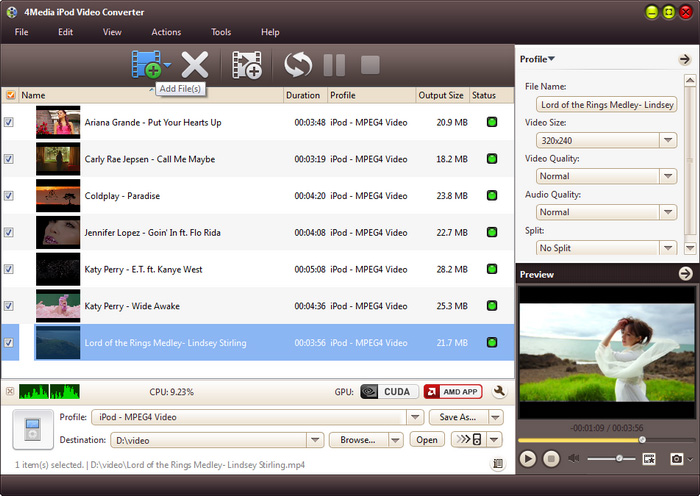
Task: Click the Add File(s) toolbar icon
Action: (x=146, y=65)
